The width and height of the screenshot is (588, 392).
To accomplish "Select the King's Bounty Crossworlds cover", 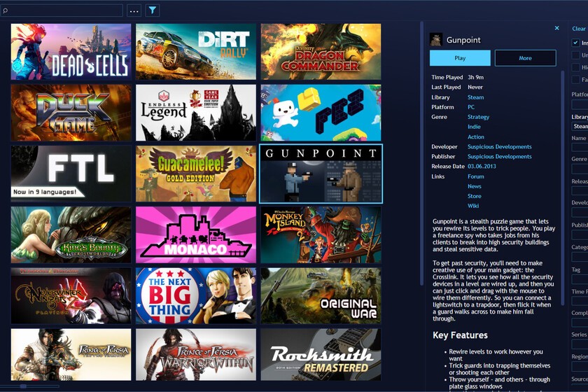I will pos(71,234).
